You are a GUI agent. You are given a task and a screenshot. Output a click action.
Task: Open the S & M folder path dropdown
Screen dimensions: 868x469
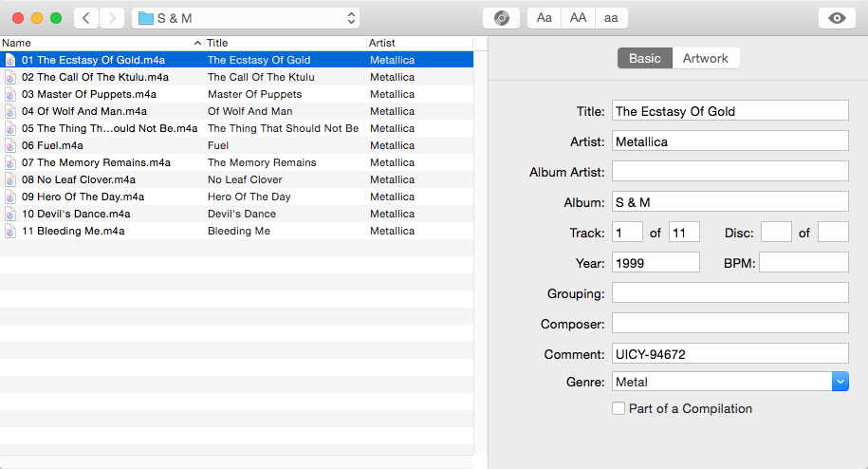tap(246, 18)
